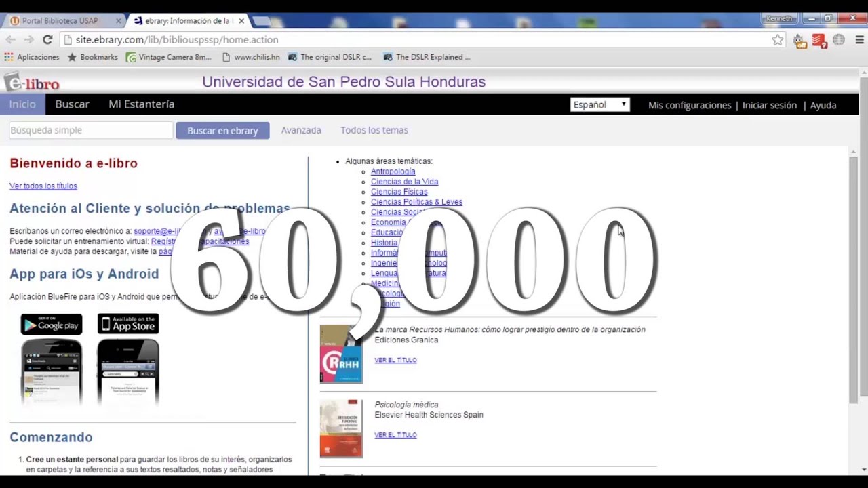Focus the Búsqueda simple search field
Image resolution: width=868 pixels, height=488 pixels.
point(91,130)
